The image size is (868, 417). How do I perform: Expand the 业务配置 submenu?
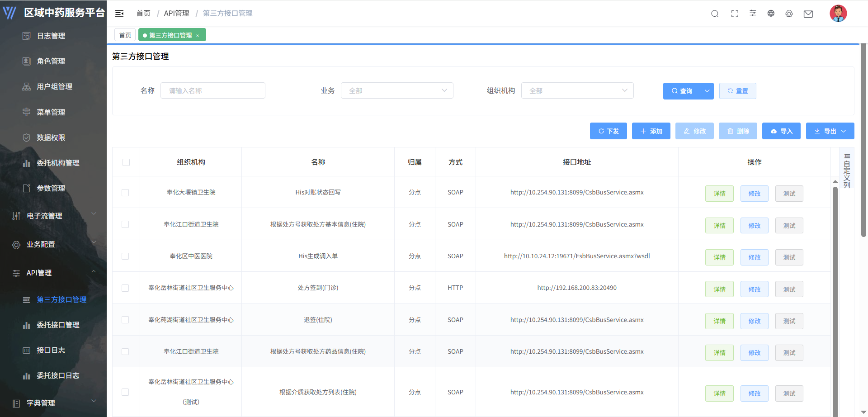pyautogui.click(x=53, y=244)
